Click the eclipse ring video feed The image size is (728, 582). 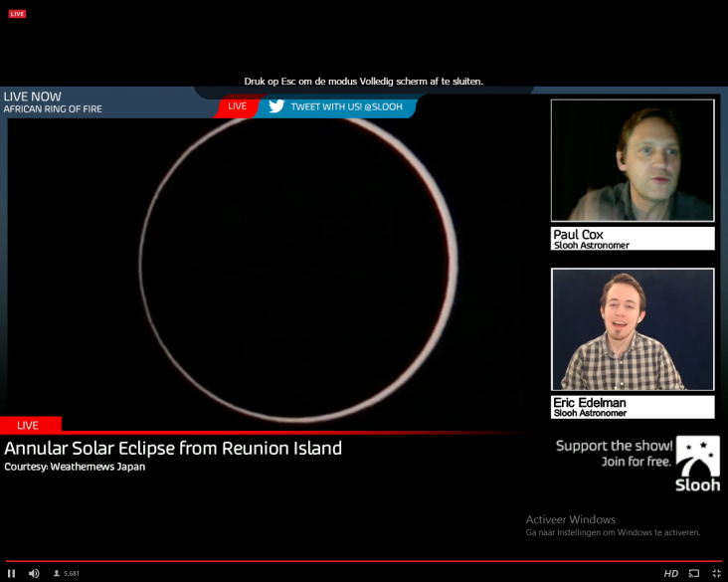(x=298, y=269)
